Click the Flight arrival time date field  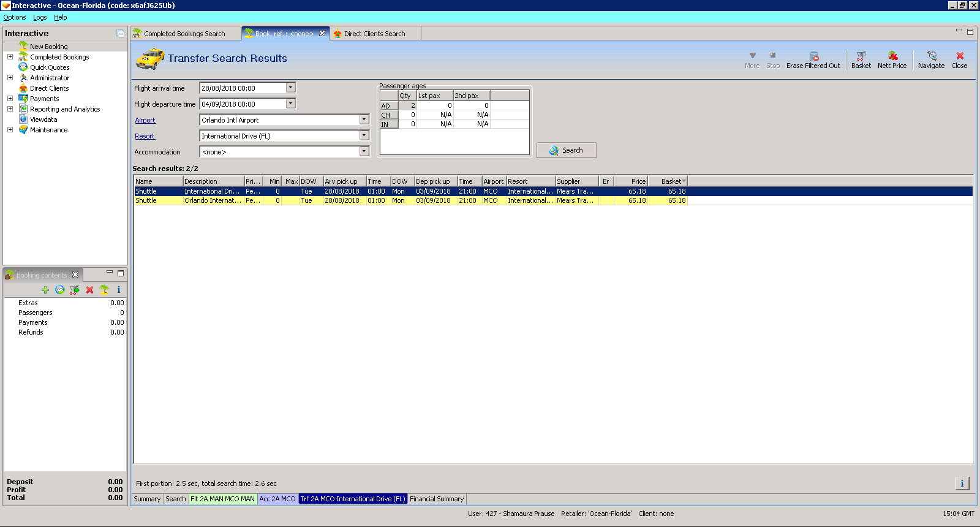click(243, 88)
